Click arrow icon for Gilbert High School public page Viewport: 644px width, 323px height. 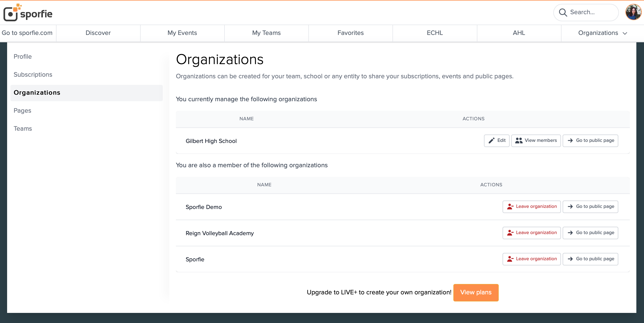pos(570,140)
